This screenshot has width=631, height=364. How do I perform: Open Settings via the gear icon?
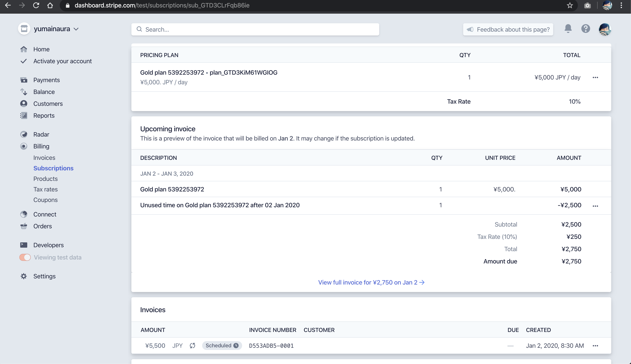click(24, 276)
